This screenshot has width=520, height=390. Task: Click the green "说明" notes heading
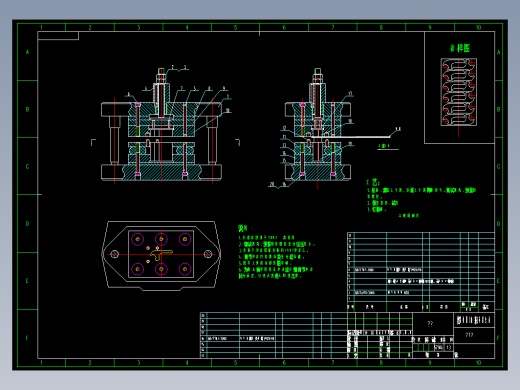(x=244, y=228)
